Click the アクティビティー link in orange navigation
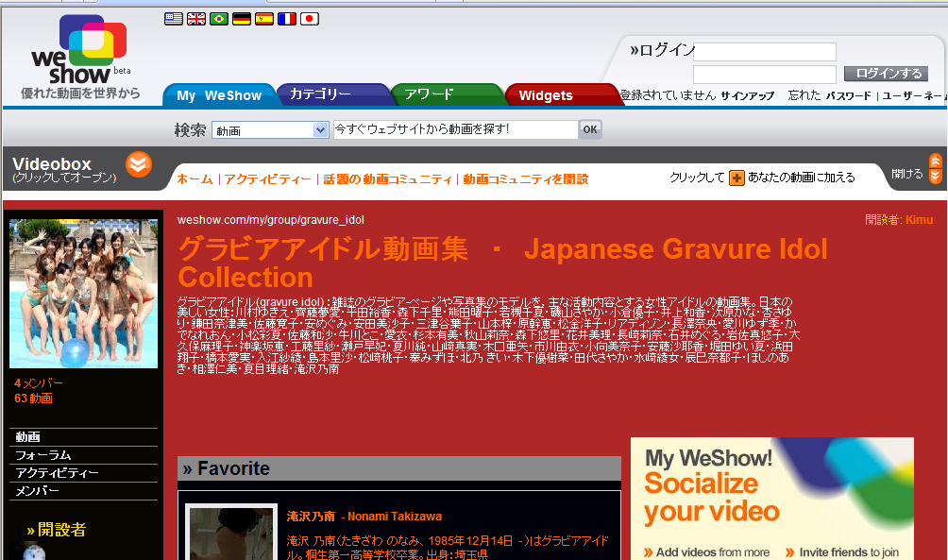 [267, 179]
